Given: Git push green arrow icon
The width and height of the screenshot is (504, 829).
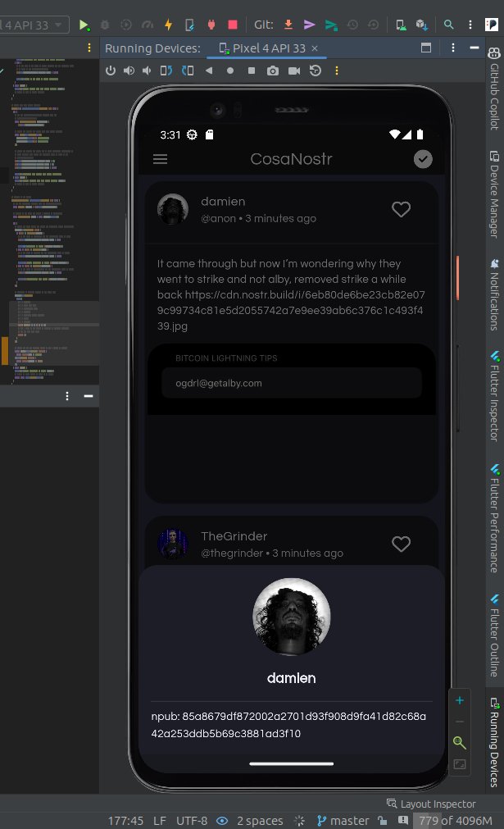Looking at the screenshot, I should (x=331, y=25).
